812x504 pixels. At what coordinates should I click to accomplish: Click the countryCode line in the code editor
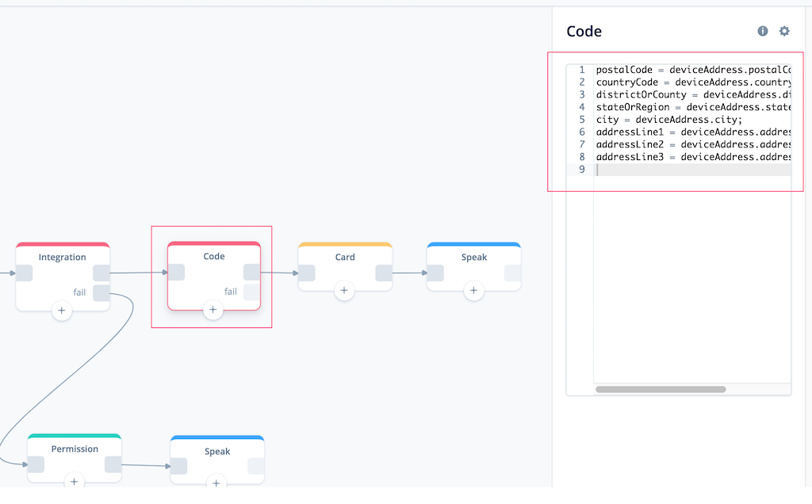[693, 82]
